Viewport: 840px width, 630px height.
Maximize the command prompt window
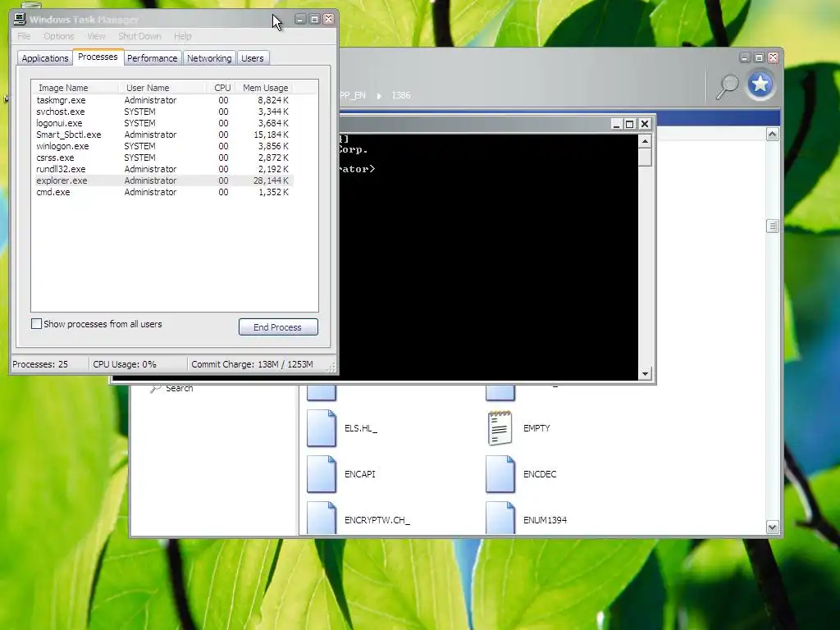pos(630,125)
